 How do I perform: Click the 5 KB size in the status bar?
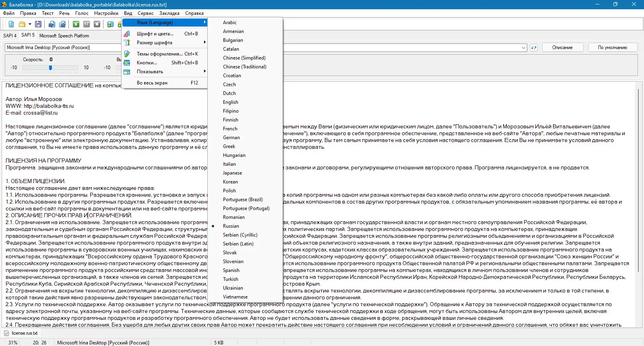coord(219,343)
